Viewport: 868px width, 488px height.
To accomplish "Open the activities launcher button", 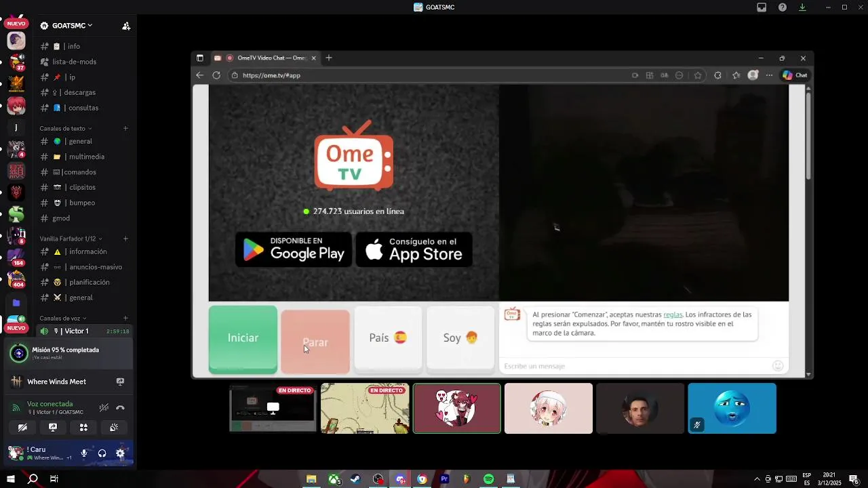I will [83, 428].
